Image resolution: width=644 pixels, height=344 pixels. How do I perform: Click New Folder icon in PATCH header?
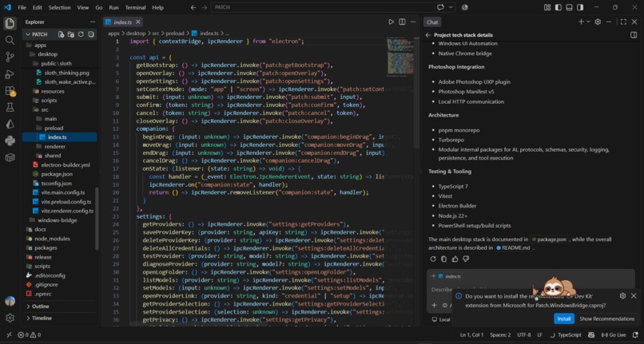pos(71,34)
